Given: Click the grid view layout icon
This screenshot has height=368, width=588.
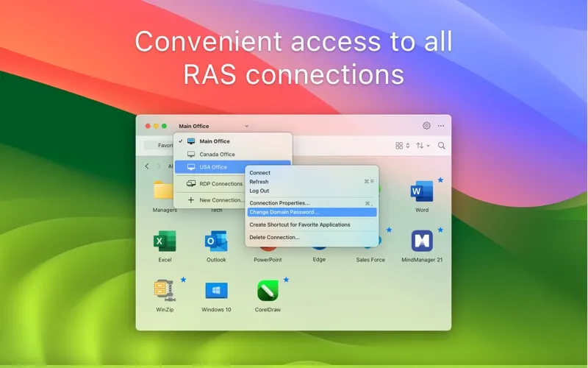Looking at the screenshot, I should coord(399,146).
